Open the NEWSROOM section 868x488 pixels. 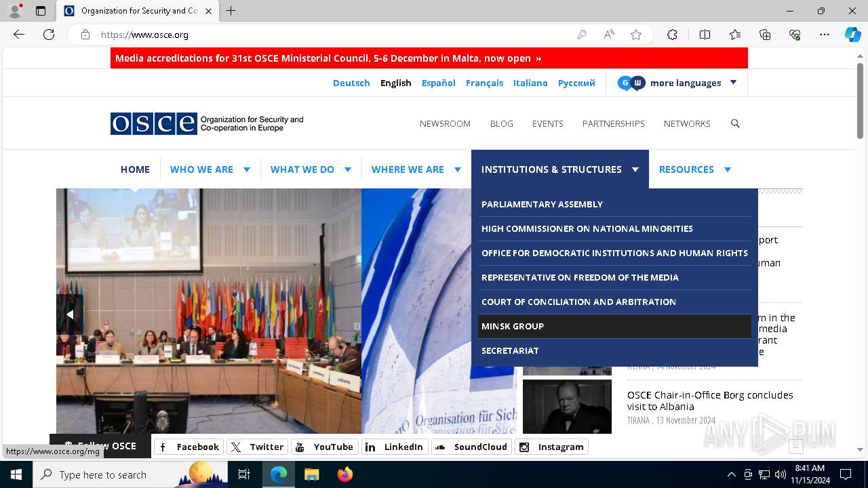[445, 123]
